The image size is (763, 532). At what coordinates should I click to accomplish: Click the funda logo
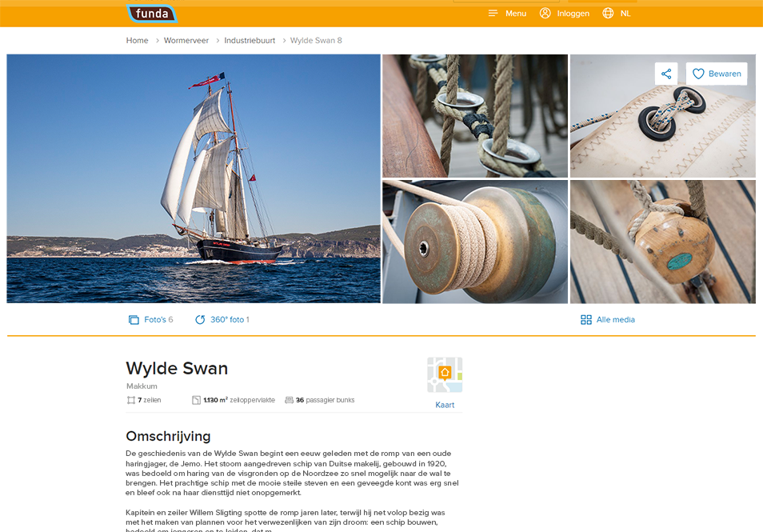pos(152,14)
